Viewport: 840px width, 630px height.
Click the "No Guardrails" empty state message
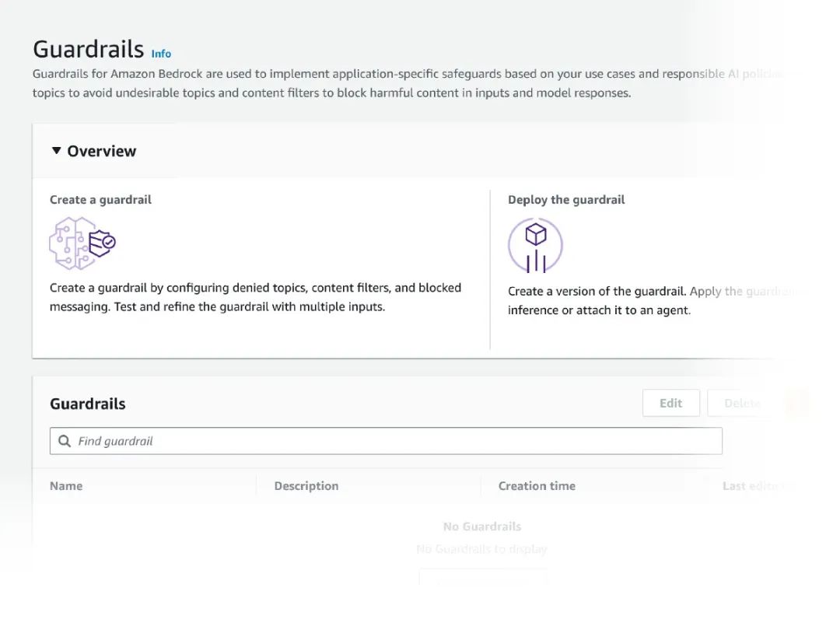click(x=482, y=527)
